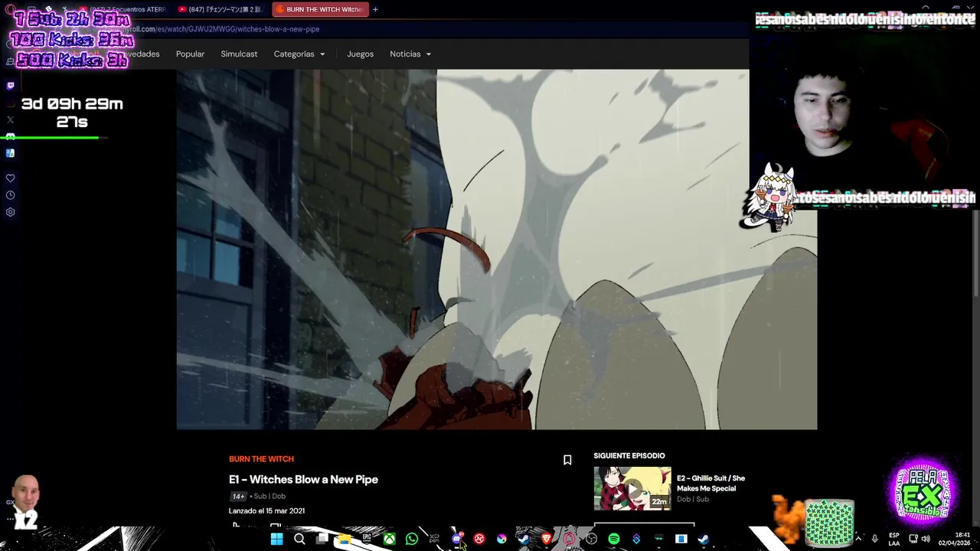
Task: Bookmark the episode to watchlist
Action: 567,460
